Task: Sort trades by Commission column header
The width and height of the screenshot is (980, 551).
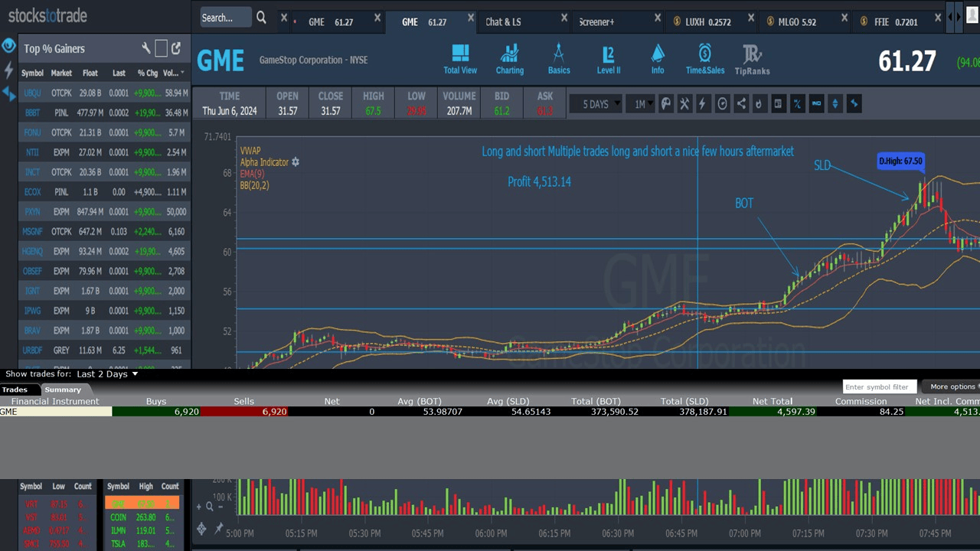Action: click(x=861, y=401)
